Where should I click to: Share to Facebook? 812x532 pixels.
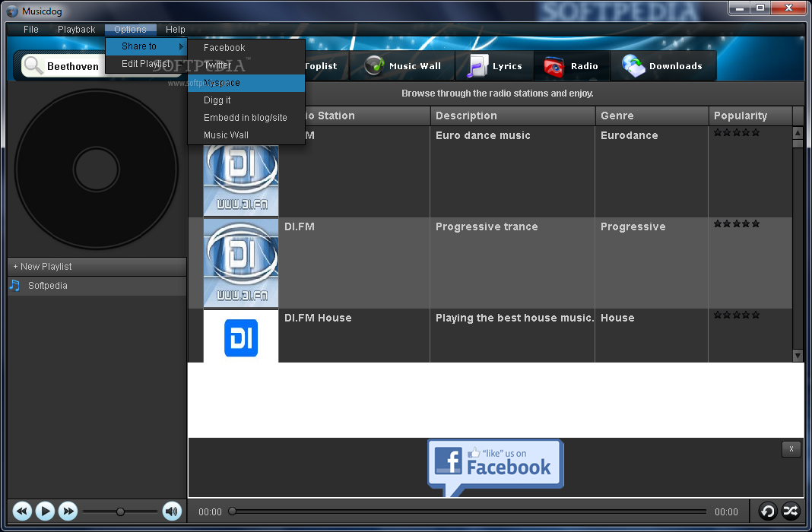246,48
